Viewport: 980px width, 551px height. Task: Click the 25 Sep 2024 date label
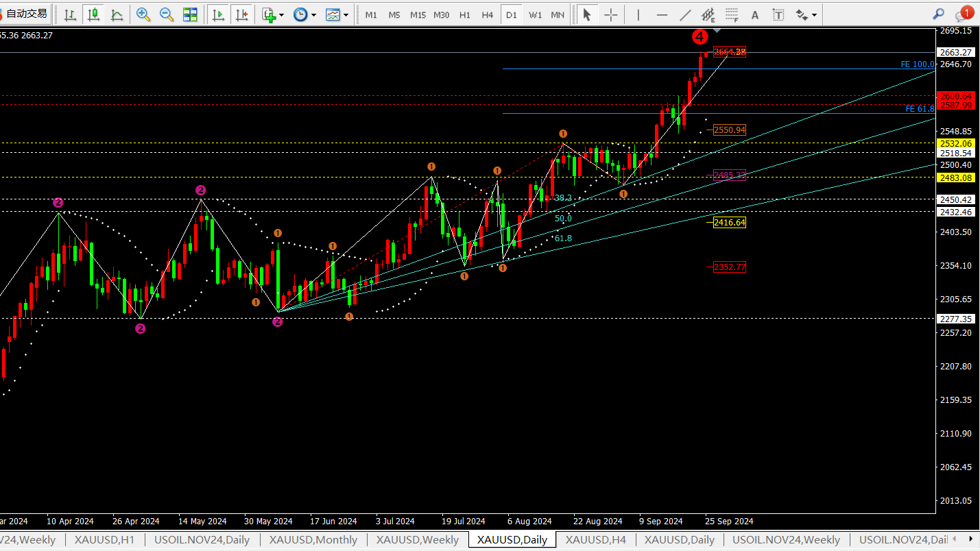(x=728, y=522)
